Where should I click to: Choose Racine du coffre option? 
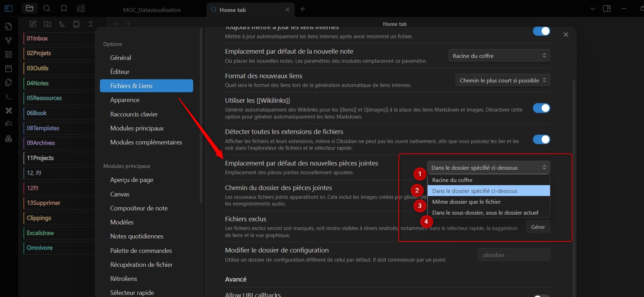coord(489,180)
